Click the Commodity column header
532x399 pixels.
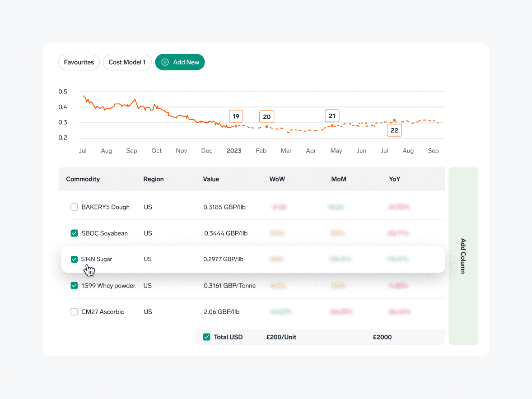pos(83,179)
